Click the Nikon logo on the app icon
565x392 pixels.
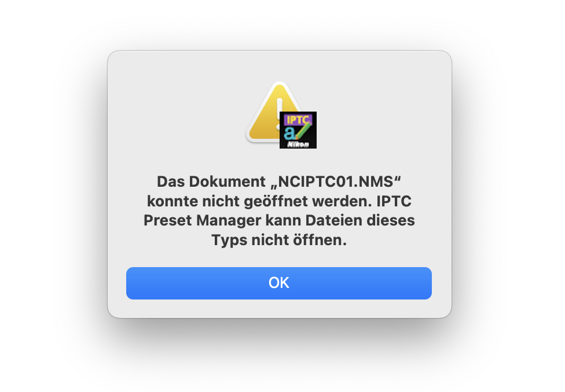[x=298, y=145]
